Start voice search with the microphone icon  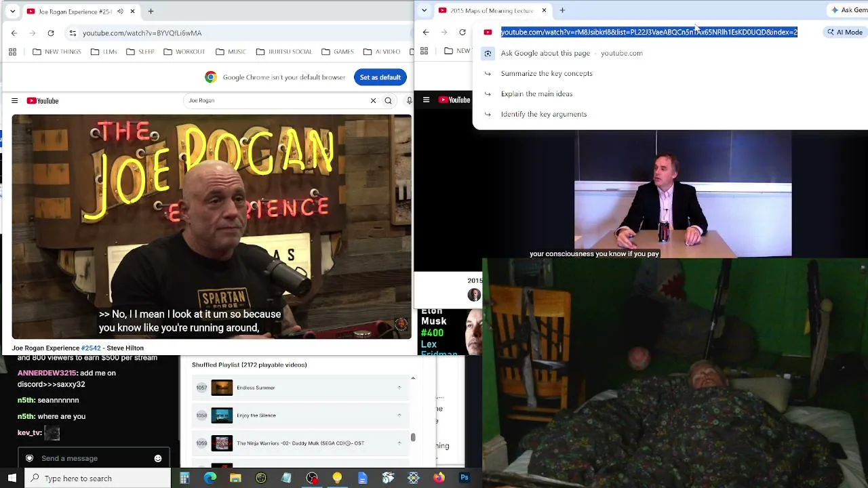coord(409,100)
